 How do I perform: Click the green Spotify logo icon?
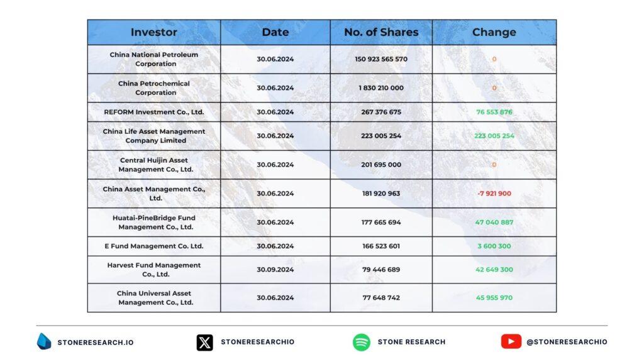pyautogui.click(x=361, y=342)
